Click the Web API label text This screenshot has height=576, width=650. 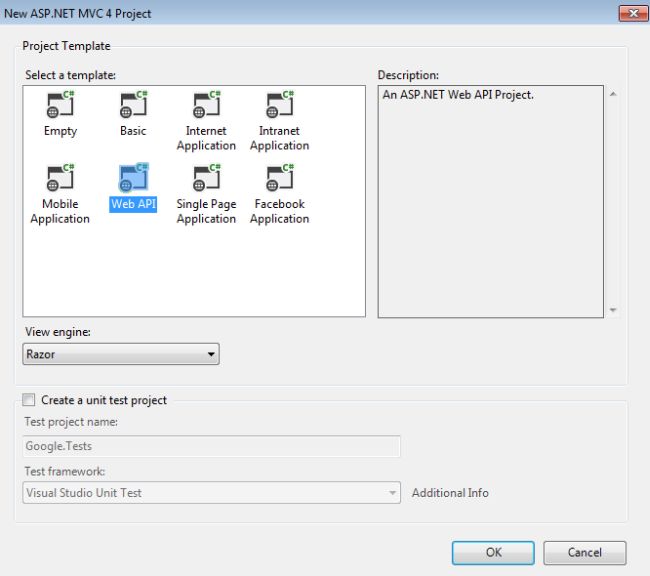click(x=133, y=204)
